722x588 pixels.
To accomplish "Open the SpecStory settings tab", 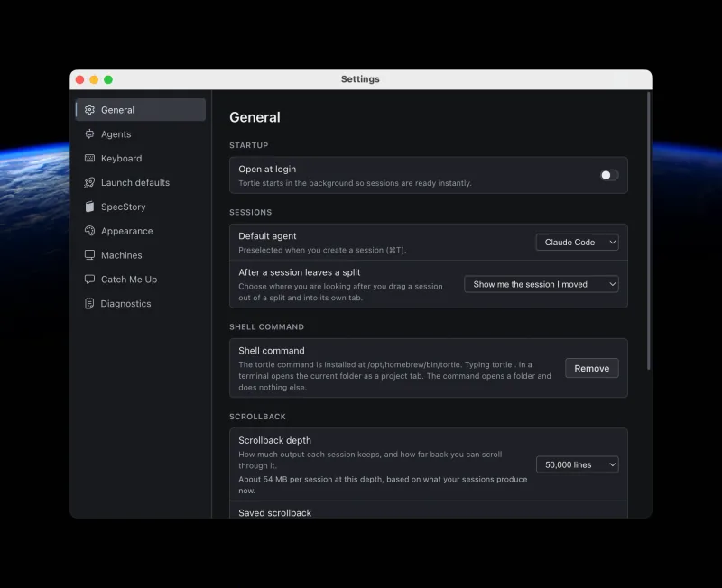I will click(x=141, y=207).
